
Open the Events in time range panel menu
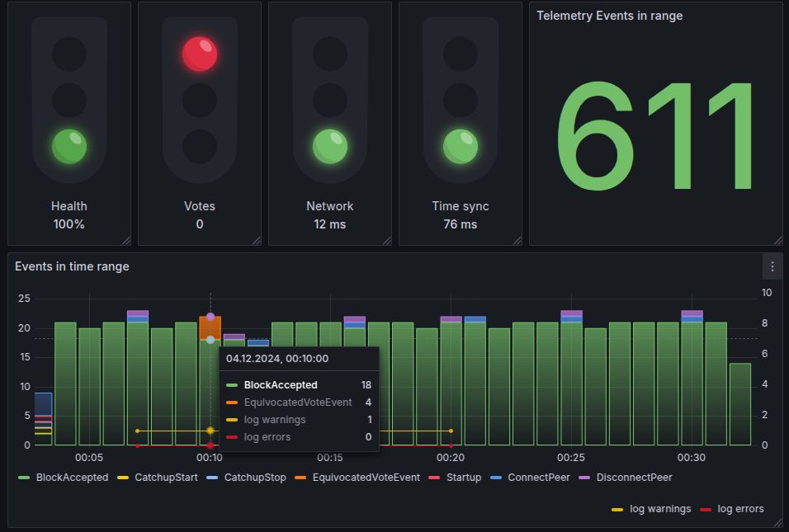(772, 266)
